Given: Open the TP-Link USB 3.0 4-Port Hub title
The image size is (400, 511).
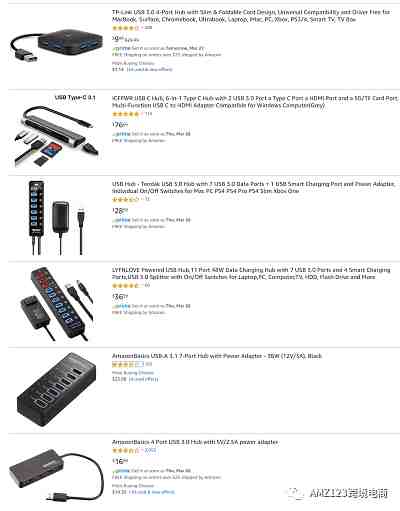Looking at the screenshot, I should 251,16.
